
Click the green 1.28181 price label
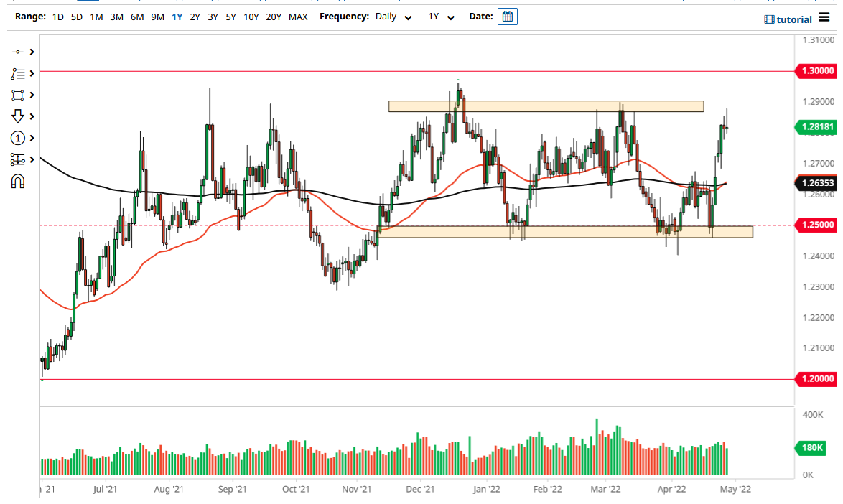[x=818, y=127]
